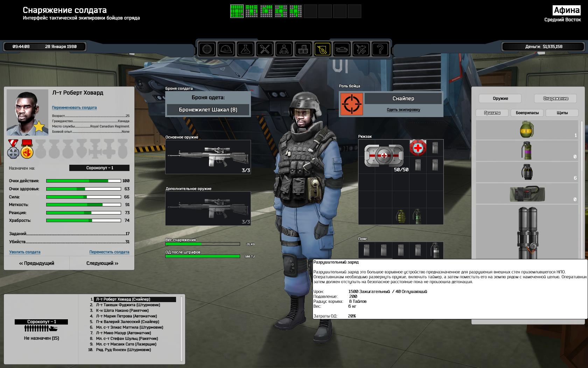Click the grenade item list scrollbar
The height and width of the screenshot is (368, 588).
(582, 189)
